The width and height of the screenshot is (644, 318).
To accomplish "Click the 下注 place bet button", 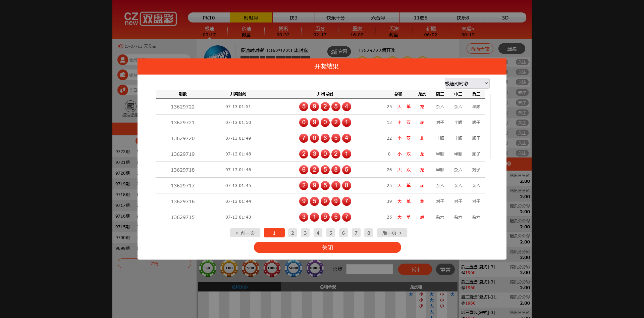I will coord(415,269).
